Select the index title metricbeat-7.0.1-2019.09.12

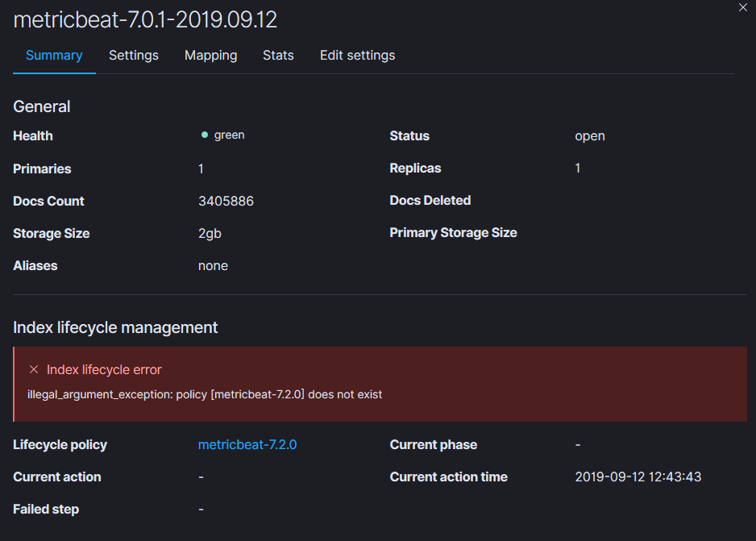pos(145,20)
